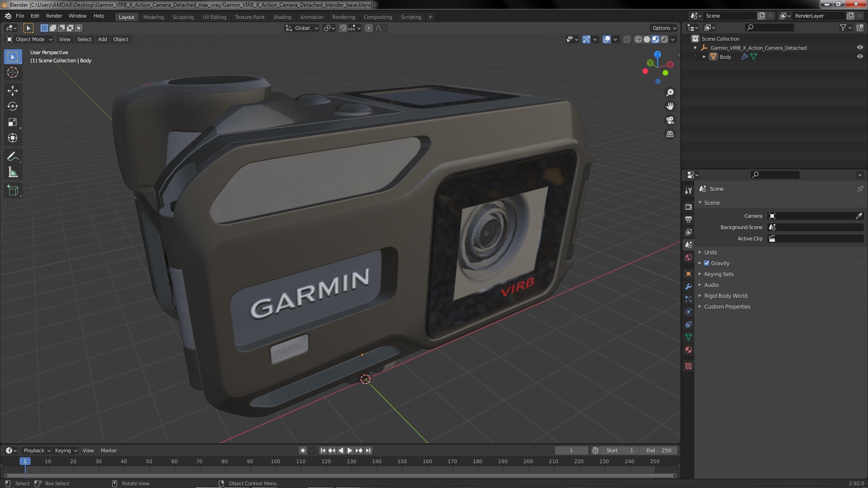Image resolution: width=868 pixels, height=488 pixels.
Task: Click the current frame number field
Action: (x=571, y=450)
